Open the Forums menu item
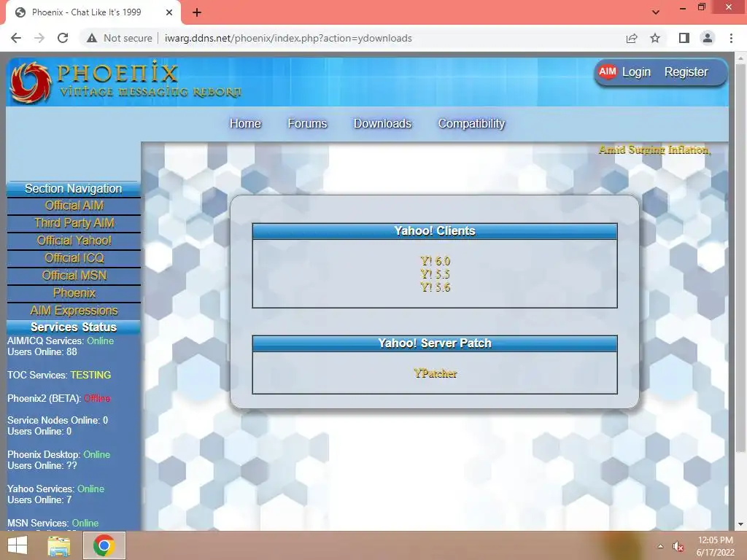 (x=307, y=123)
